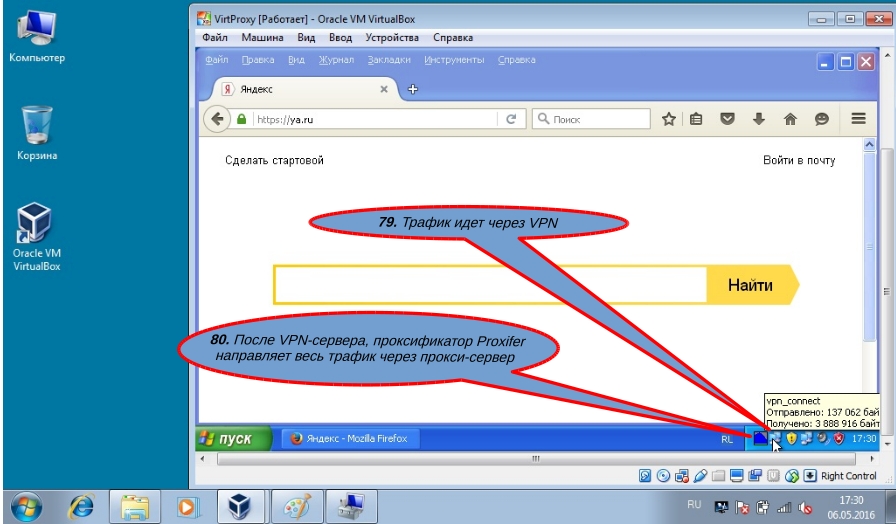Open VirtualBox Ввод menu
Screen dimensions: 896x524
340,38
